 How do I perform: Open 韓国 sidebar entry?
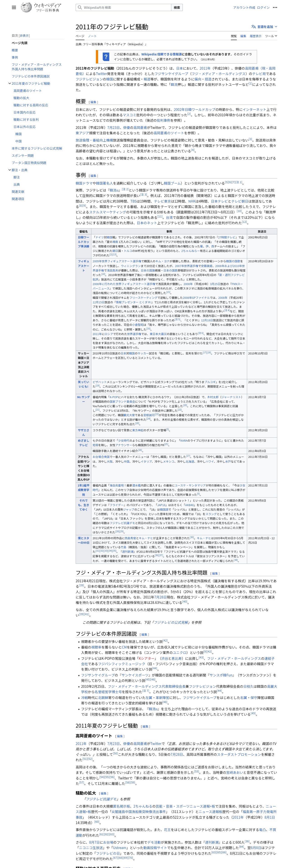coord(18,134)
